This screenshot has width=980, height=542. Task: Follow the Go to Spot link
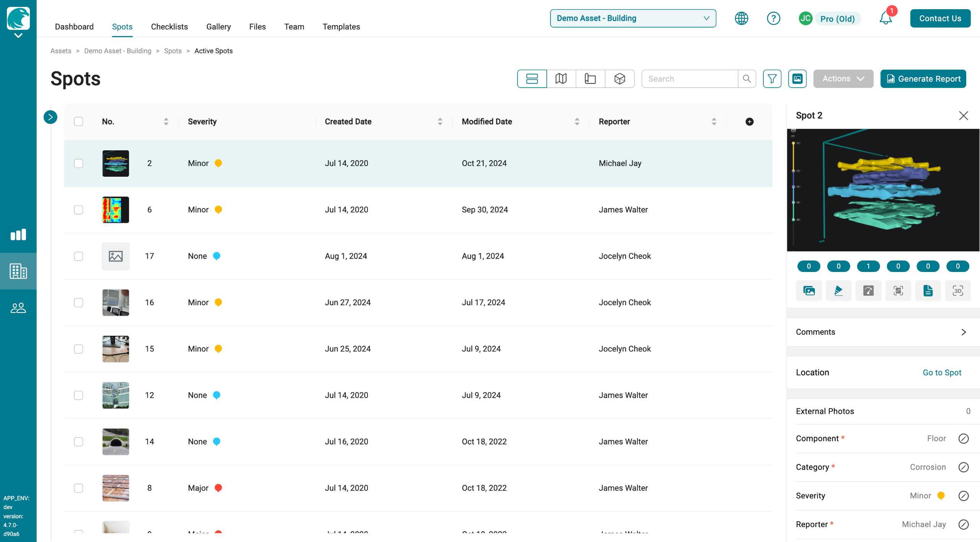tap(942, 373)
